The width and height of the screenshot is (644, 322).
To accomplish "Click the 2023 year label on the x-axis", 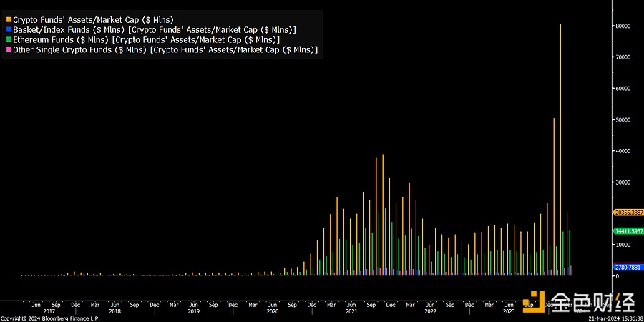I will [509, 312].
